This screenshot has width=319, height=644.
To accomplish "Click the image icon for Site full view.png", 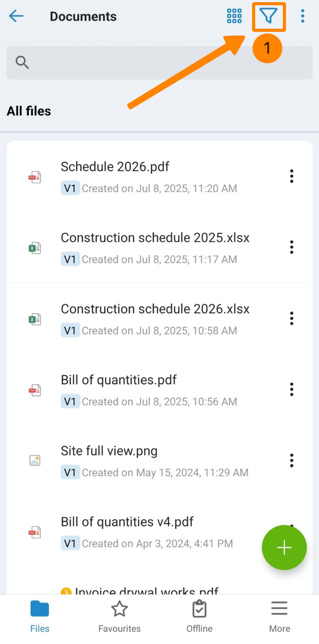I will [x=35, y=461].
